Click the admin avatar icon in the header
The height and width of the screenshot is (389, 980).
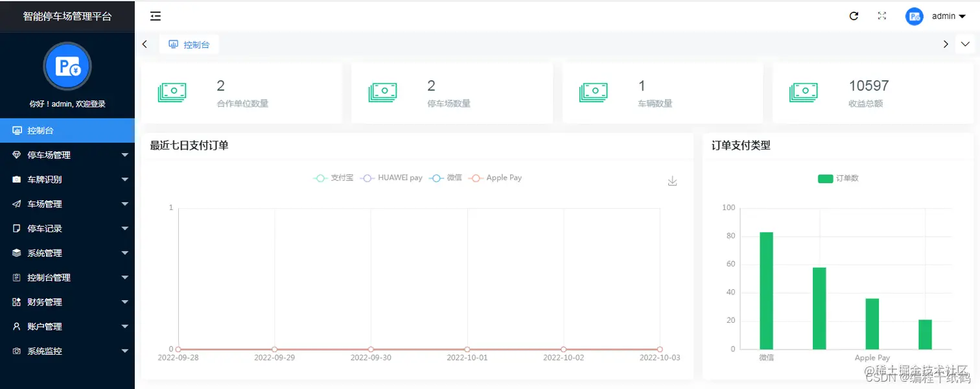(x=914, y=16)
